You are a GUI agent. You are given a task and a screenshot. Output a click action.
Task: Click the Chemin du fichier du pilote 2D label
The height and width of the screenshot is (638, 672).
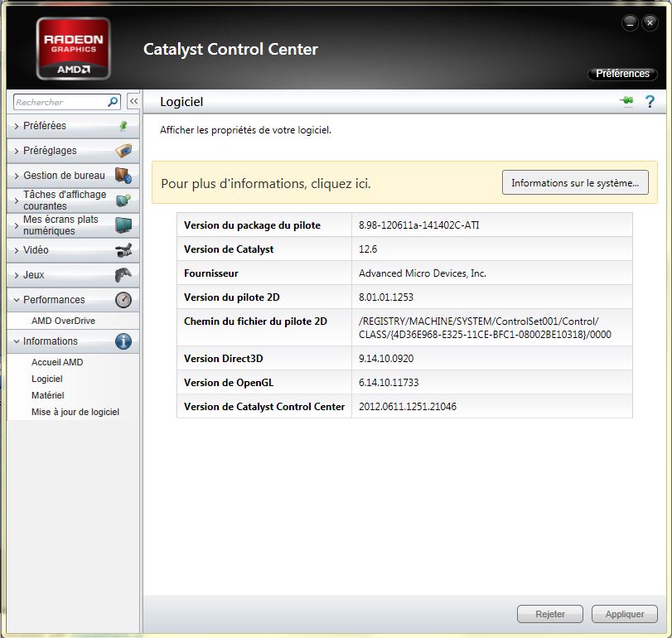[255, 321]
